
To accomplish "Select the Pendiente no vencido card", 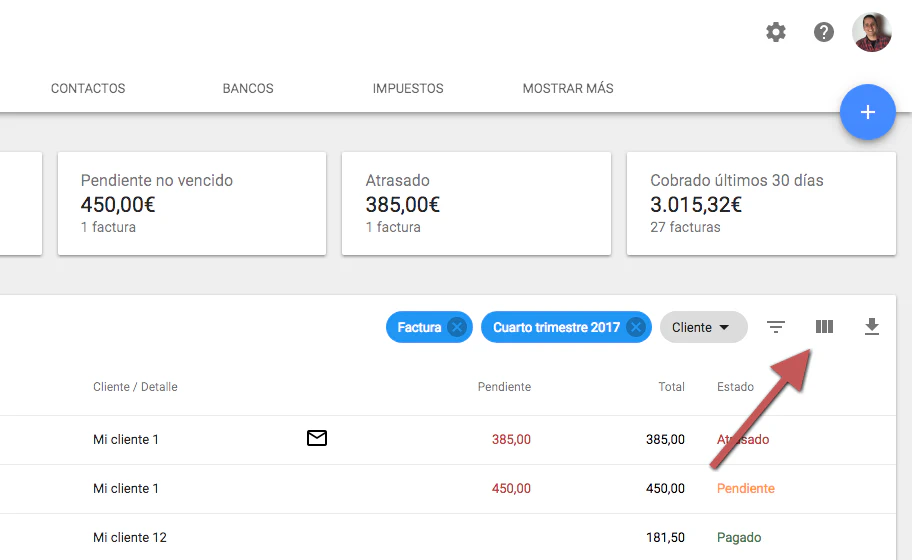I will point(191,204).
